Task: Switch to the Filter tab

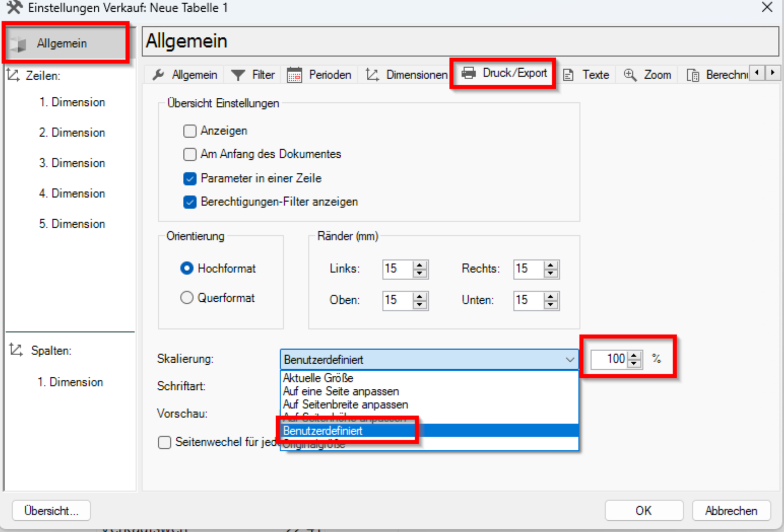Action: tap(253, 75)
